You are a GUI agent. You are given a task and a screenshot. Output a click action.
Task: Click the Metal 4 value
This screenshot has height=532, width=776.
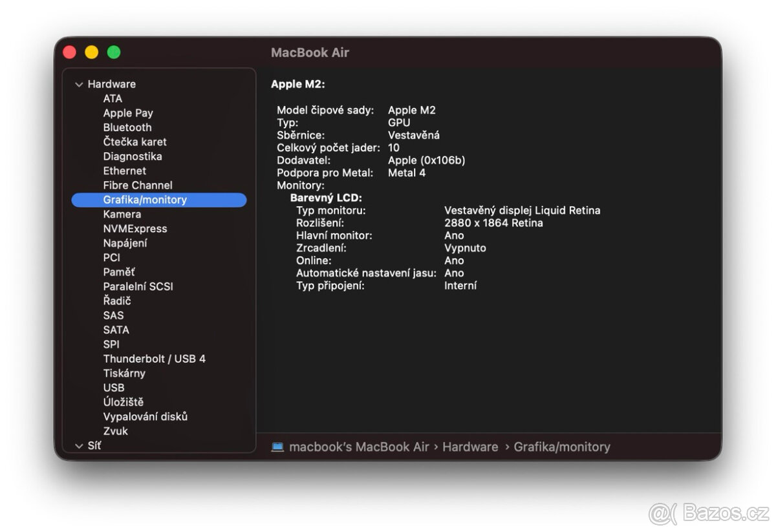[x=407, y=173]
